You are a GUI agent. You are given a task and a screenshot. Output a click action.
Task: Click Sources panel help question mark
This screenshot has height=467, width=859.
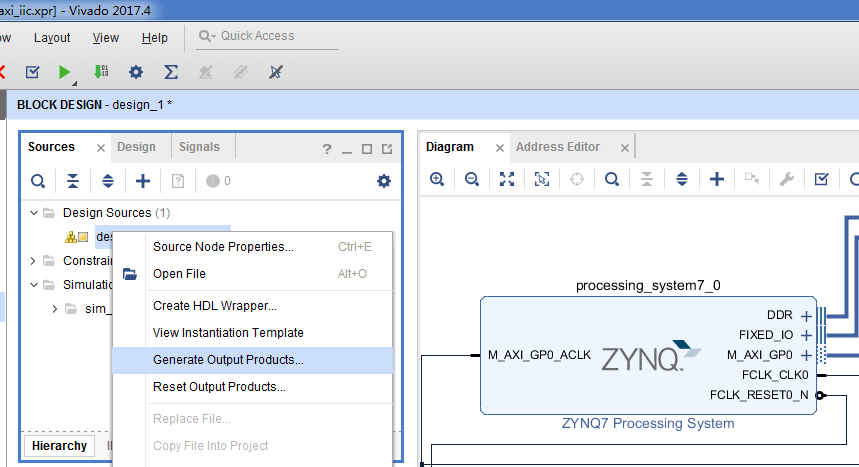click(327, 149)
